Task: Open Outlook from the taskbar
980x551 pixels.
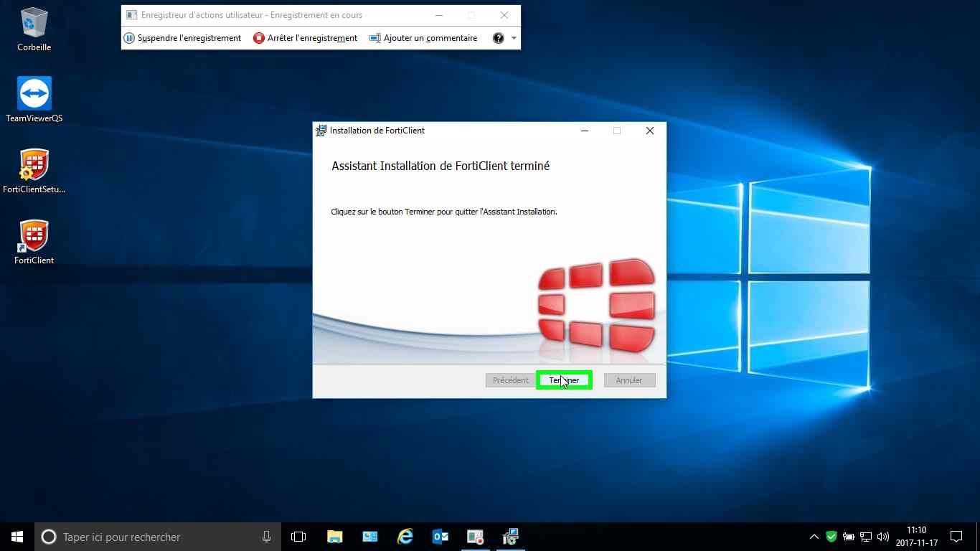Action: pyautogui.click(x=440, y=537)
